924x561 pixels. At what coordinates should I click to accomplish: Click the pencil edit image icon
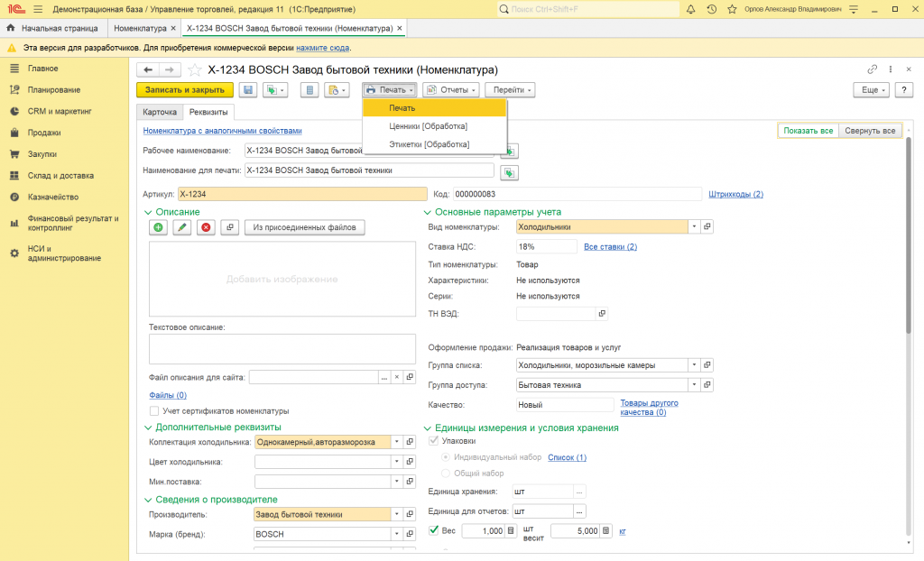point(182,227)
